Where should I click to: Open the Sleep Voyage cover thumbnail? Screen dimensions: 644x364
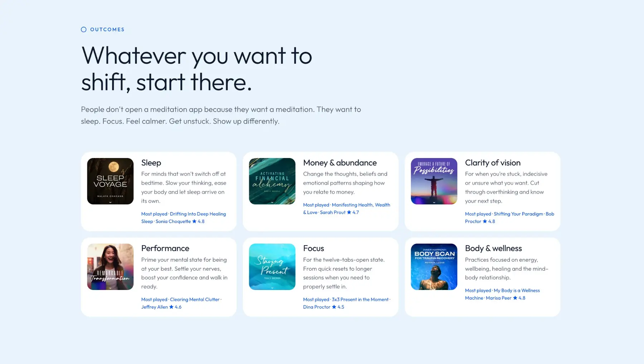tap(110, 181)
